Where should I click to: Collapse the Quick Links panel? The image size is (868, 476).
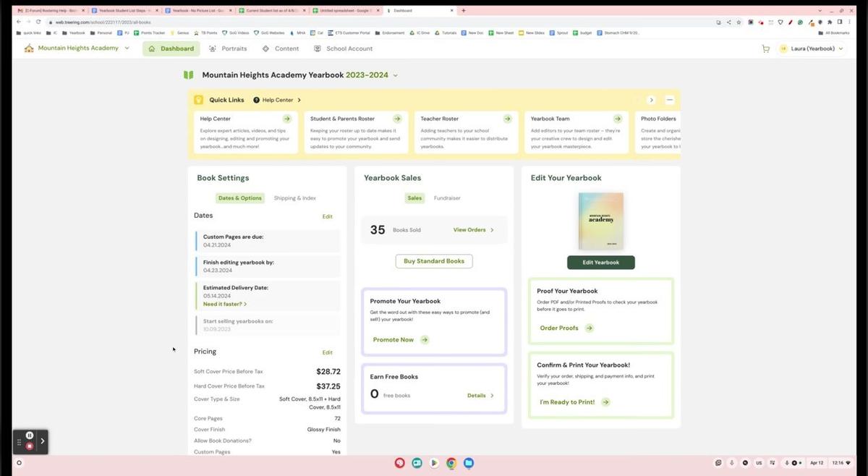pyautogui.click(x=670, y=100)
